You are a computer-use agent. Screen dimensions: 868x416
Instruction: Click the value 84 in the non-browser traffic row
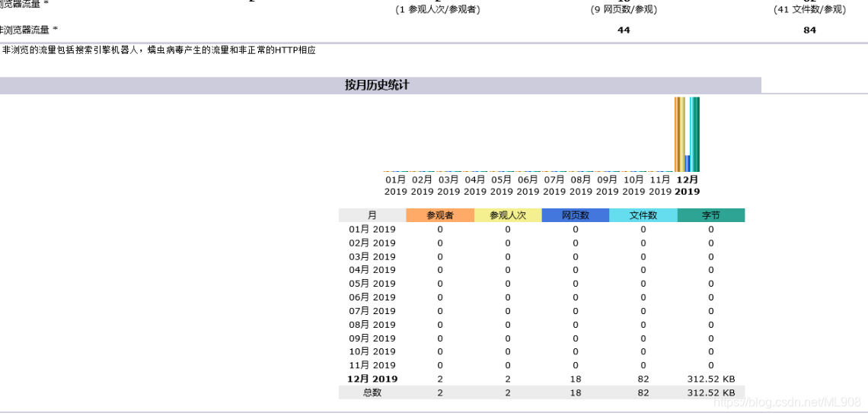point(809,30)
